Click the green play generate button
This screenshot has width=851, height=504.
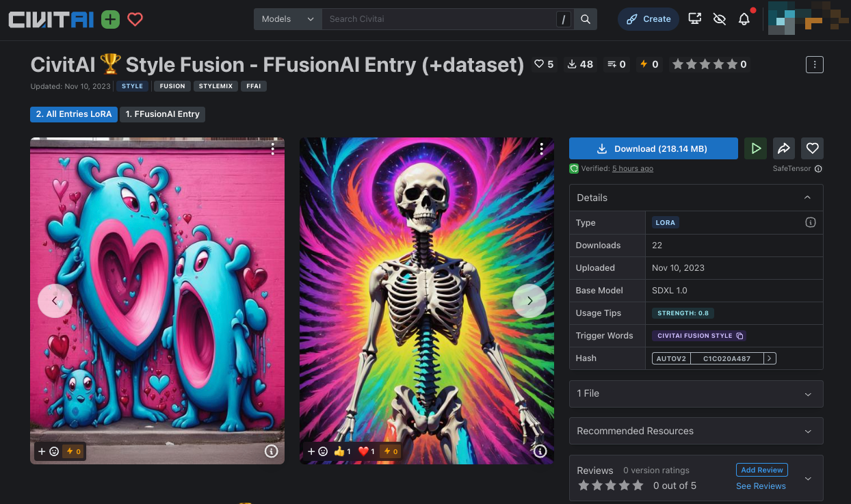click(x=755, y=148)
